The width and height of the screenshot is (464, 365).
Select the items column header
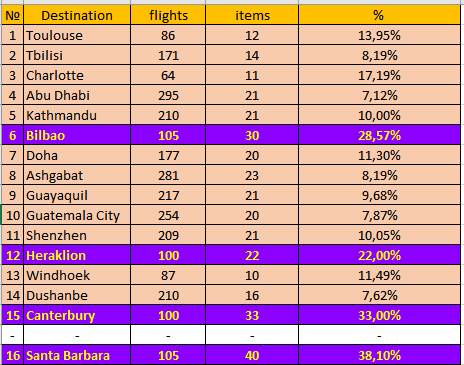point(252,15)
